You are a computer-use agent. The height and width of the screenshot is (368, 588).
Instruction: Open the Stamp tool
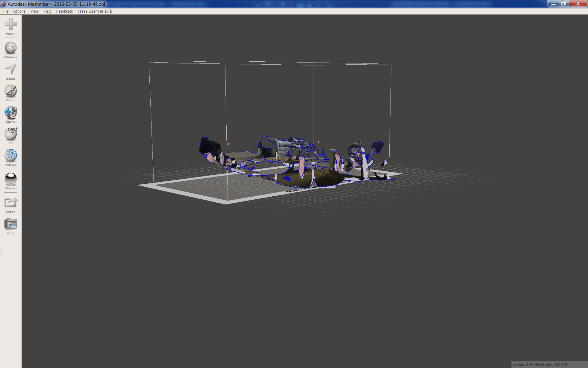tap(11, 114)
